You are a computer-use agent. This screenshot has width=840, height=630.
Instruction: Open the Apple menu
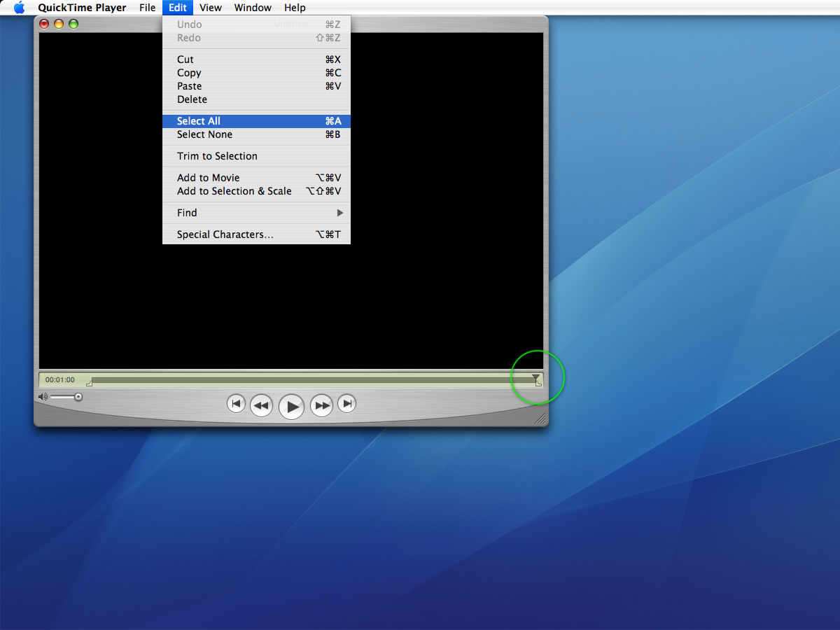tap(19, 8)
